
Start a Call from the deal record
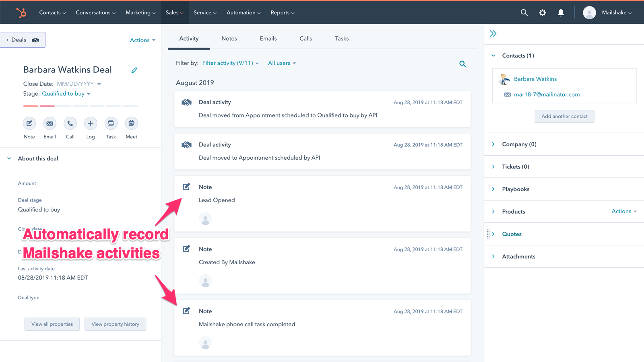70,123
